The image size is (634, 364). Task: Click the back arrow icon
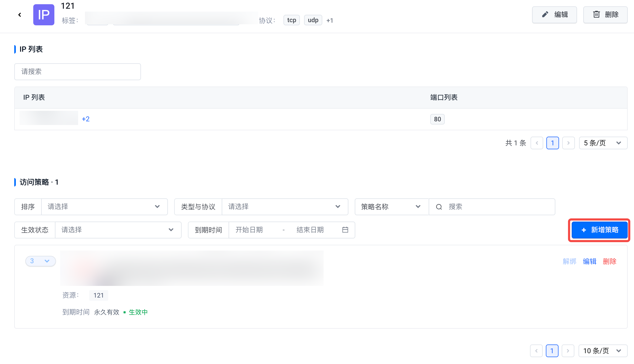pyautogui.click(x=20, y=15)
